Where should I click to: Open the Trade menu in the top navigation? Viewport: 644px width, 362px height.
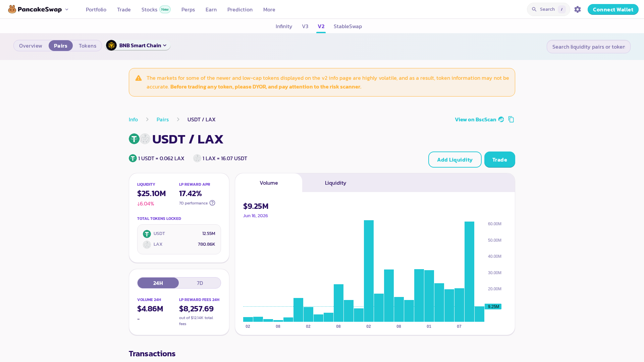pos(124,9)
